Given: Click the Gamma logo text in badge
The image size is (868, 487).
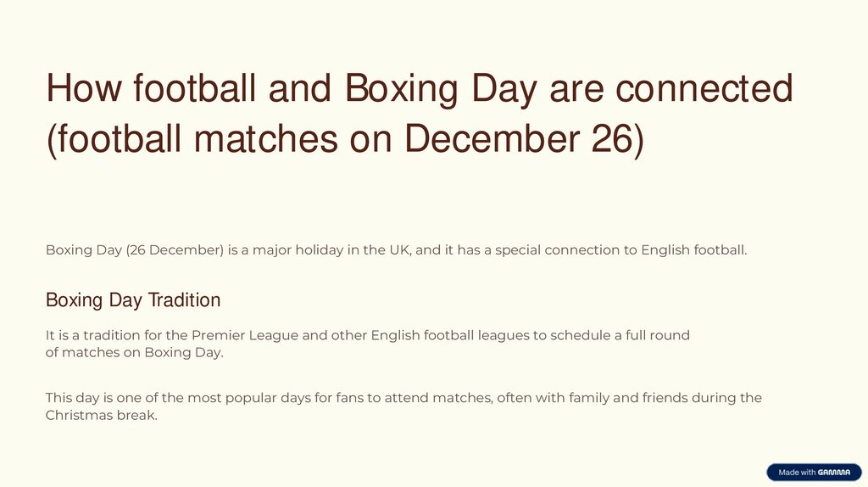Looking at the screenshot, I should click(x=833, y=473).
